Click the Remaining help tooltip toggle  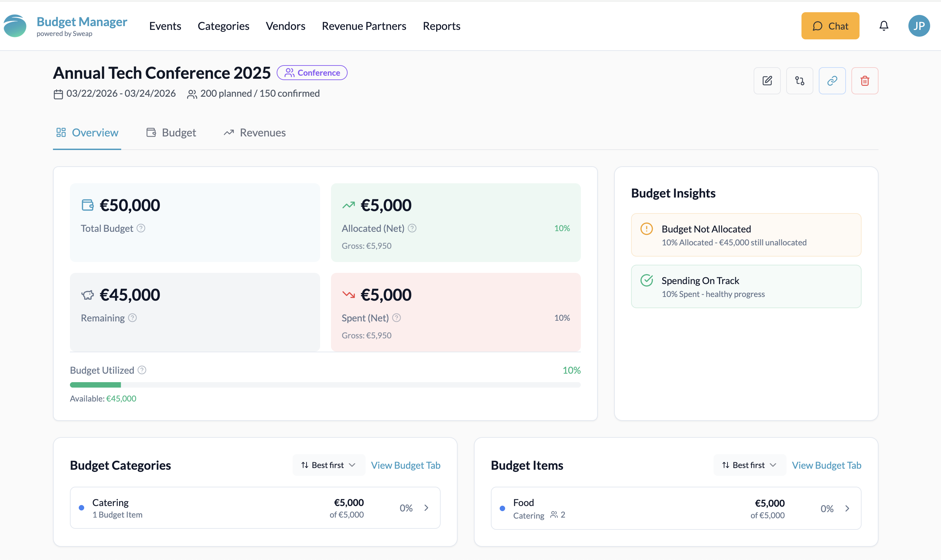(x=132, y=318)
